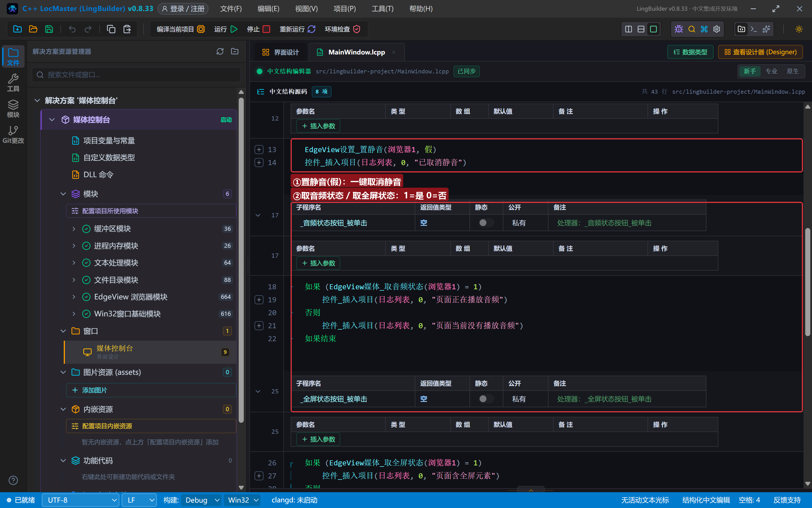Expand the EdgeView 浏览器模块 tree node
The height and width of the screenshot is (508, 812).
pos(74,297)
